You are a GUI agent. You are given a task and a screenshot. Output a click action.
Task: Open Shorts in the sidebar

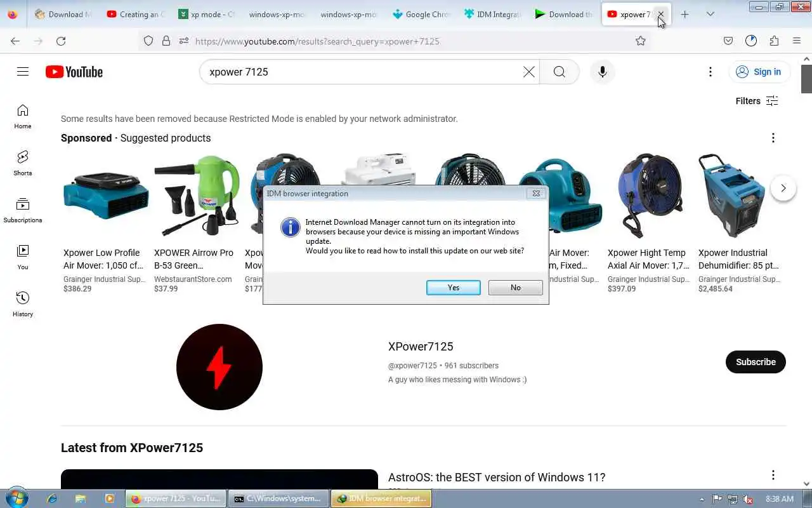point(23,164)
